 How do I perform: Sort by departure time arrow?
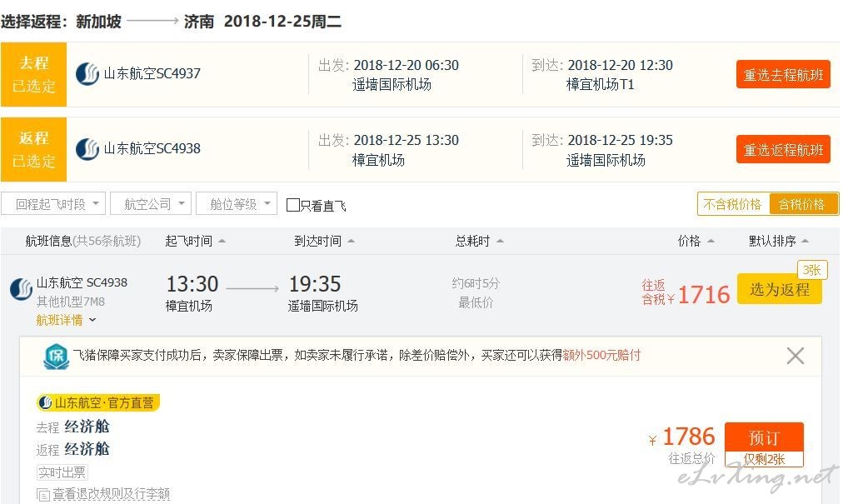tap(222, 242)
